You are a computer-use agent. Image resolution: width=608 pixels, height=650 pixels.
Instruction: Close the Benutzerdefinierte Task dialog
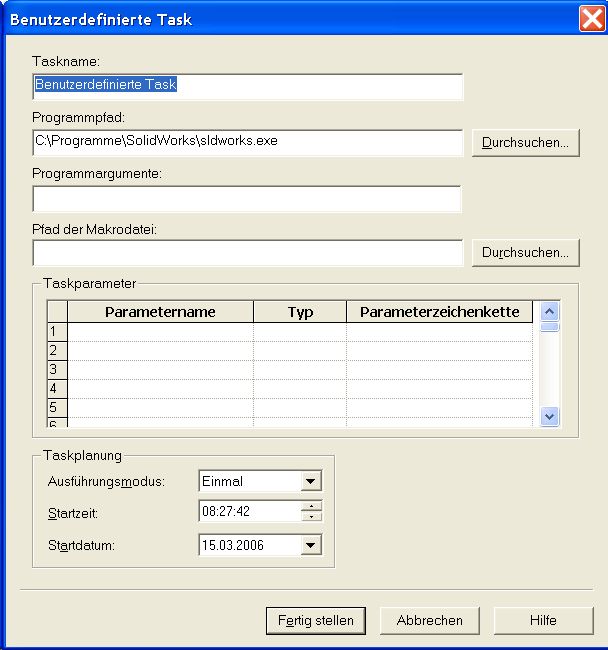pos(592,18)
